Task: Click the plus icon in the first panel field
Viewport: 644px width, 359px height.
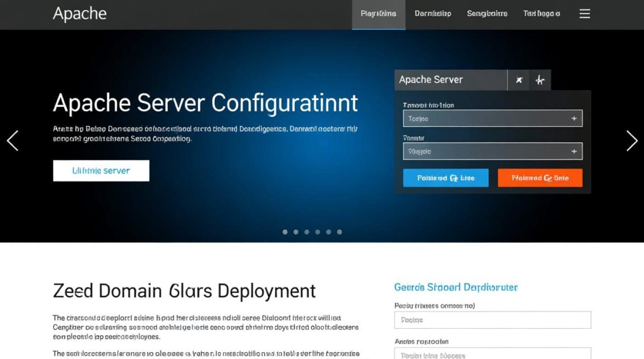Action: 574,119
